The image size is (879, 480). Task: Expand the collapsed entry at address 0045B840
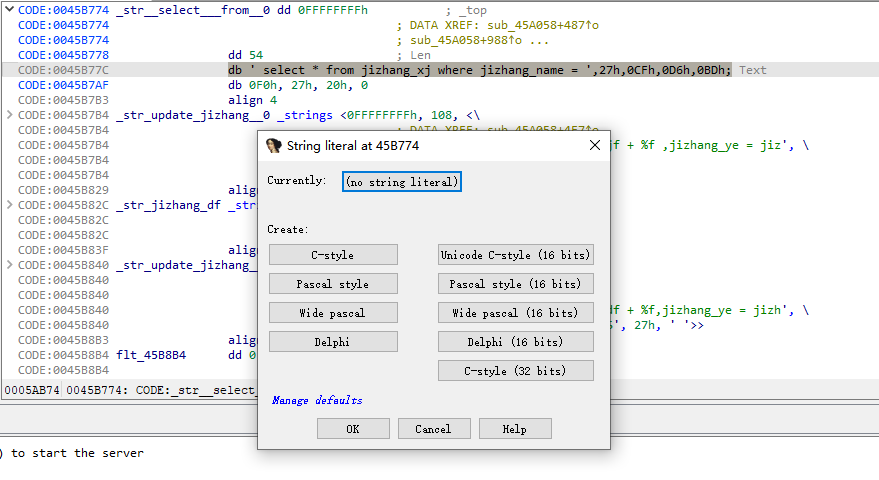tap(10, 265)
